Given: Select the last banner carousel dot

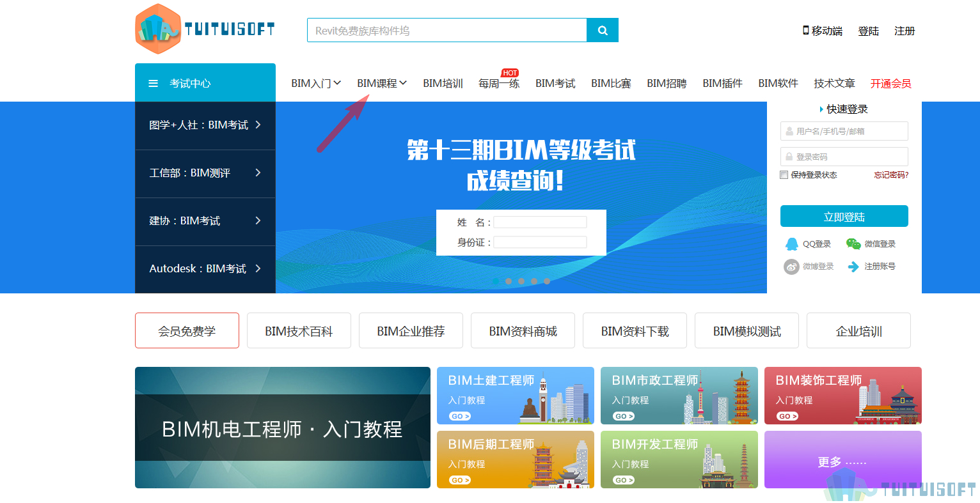Looking at the screenshot, I should pos(547,281).
